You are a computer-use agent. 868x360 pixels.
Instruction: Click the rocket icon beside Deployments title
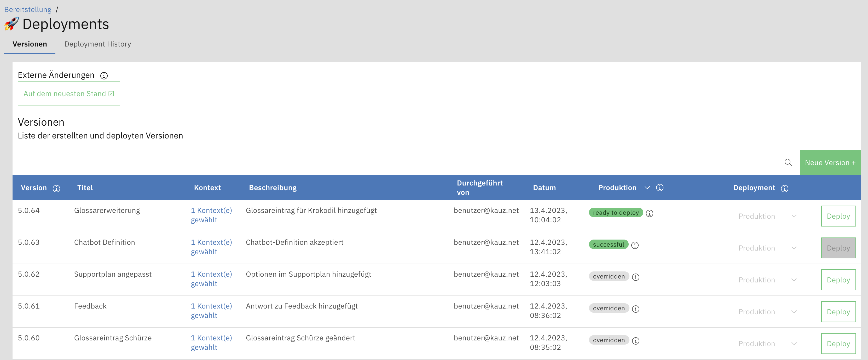(11, 24)
